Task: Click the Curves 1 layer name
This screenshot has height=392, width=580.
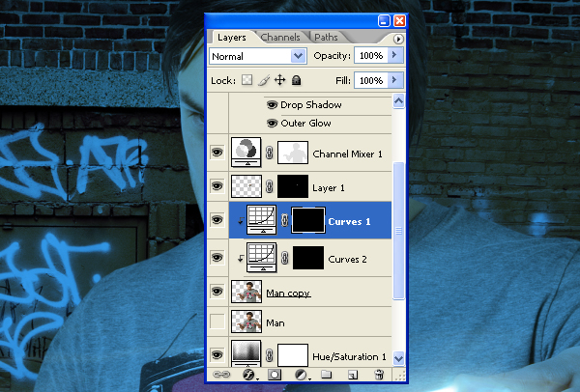Action: (x=349, y=222)
